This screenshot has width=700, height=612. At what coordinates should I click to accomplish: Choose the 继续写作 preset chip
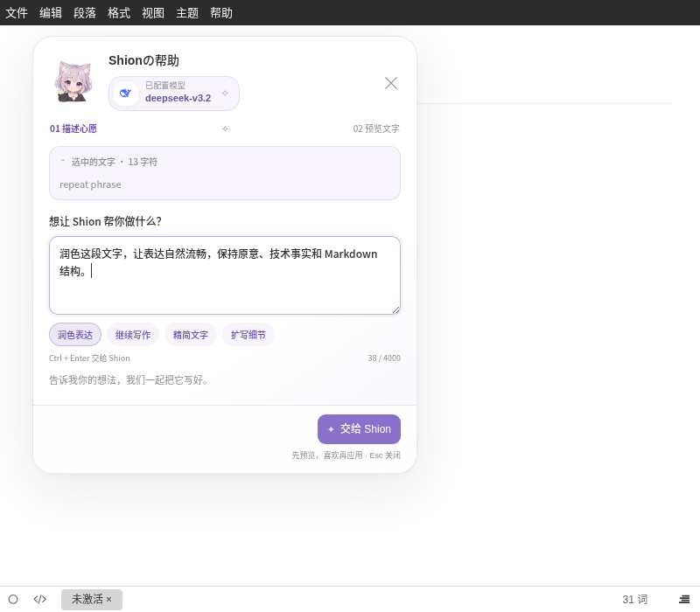[x=133, y=335]
